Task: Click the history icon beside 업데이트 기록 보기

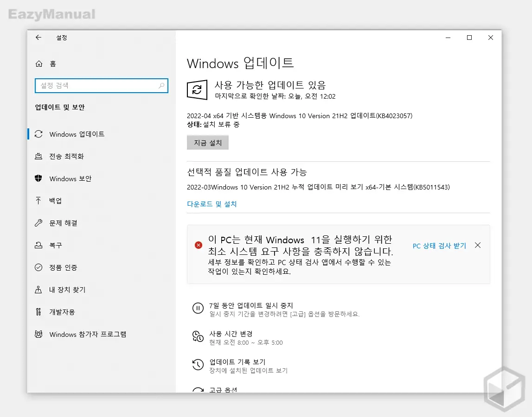Action: [198, 365]
